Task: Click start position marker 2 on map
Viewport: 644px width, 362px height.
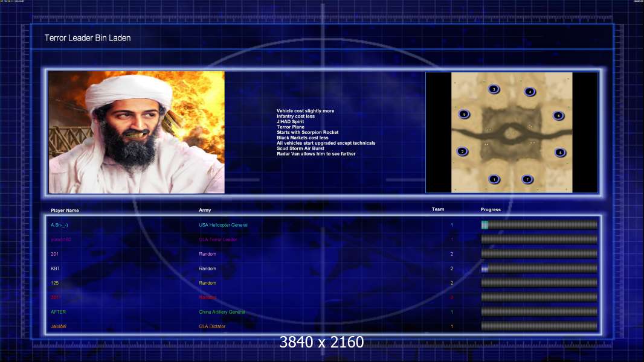Action: [x=463, y=151]
